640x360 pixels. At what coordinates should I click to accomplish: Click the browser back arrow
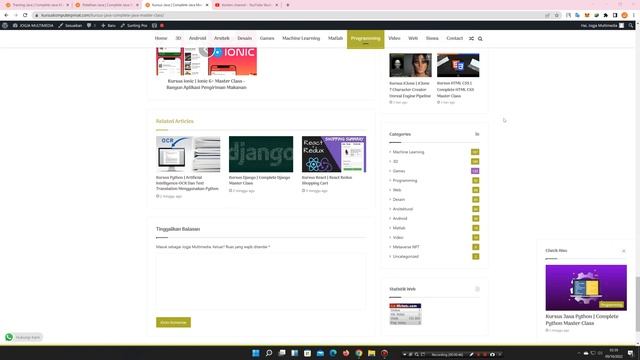[6, 15]
